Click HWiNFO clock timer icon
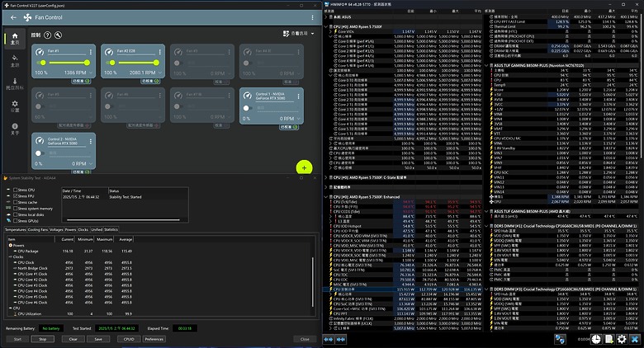This screenshot has width=644, height=348. click(596, 339)
